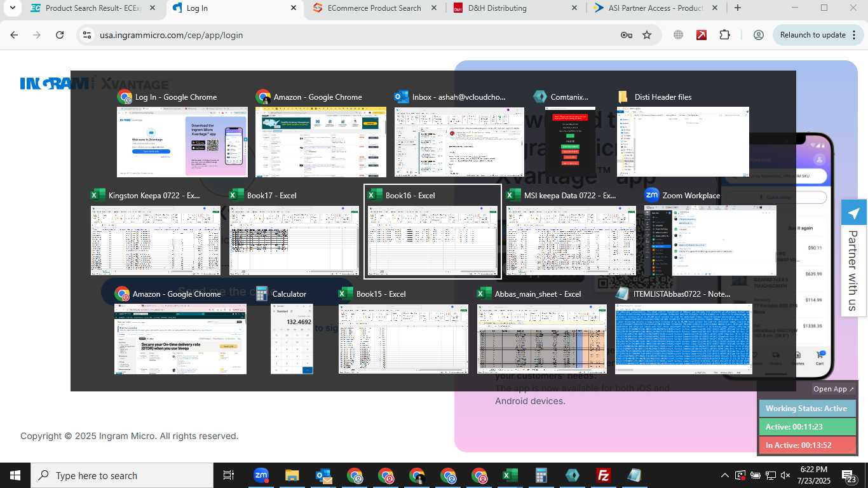This screenshot has width=868, height=488.
Task: Click Relaunch to update button
Action: tap(813, 35)
